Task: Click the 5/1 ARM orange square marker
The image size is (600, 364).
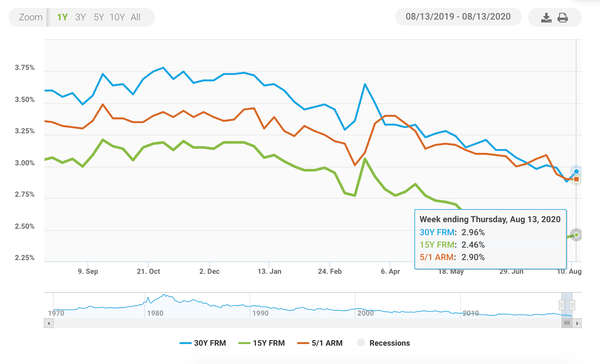Action: [576, 179]
